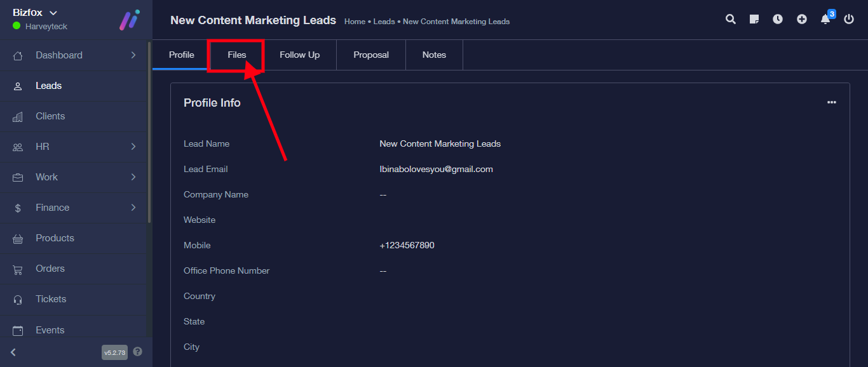This screenshot has width=868, height=367.
Task: Switch to the Files tab
Action: click(x=236, y=55)
